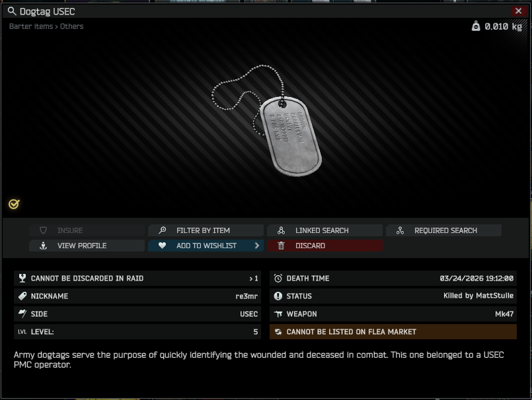Click the shield icon on Insure

pyautogui.click(x=43, y=230)
